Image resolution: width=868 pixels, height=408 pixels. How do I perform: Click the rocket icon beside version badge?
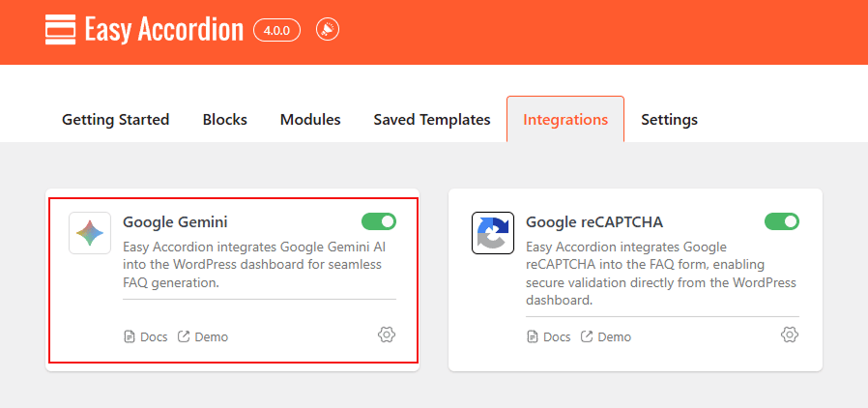pos(327,30)
